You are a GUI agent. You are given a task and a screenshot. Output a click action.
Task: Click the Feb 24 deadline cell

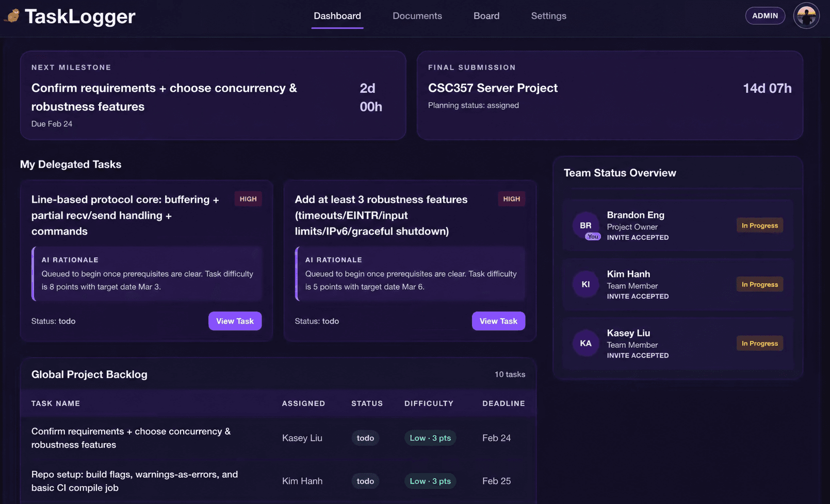(x=496, y=438)
